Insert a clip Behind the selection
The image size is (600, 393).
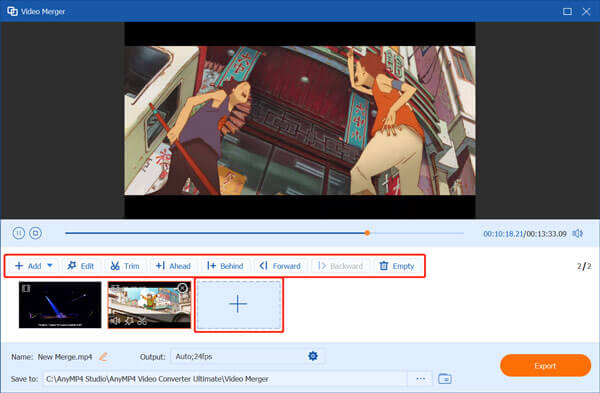(x=225, y=266)
